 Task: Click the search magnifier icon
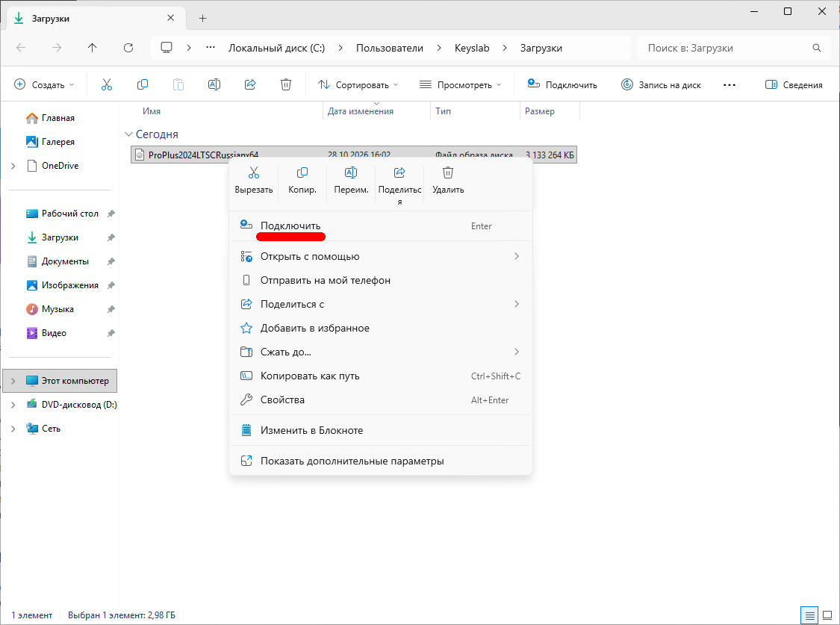(816, 48)
